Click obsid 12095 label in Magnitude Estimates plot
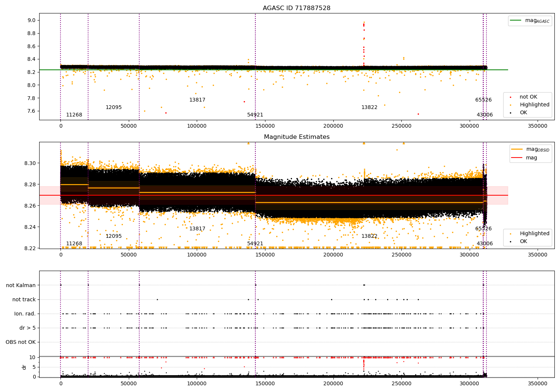The width and height of the screenshot is (560, 392). tap(113, 236)
